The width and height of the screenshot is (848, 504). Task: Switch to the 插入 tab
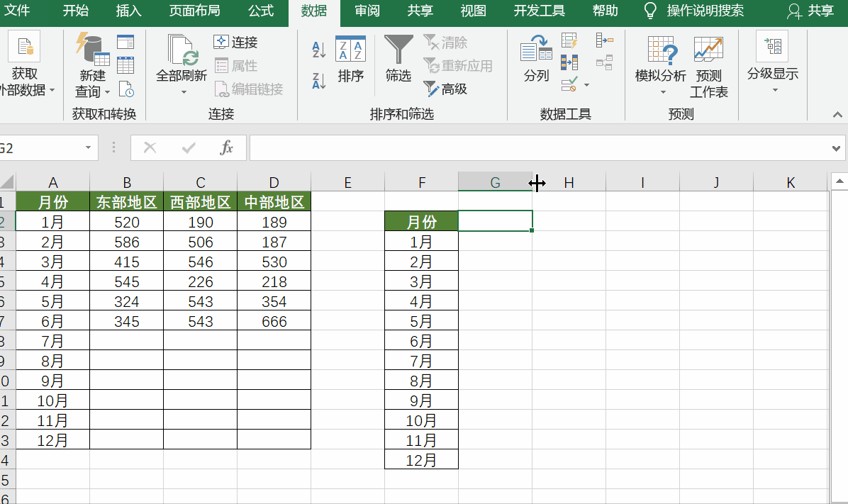pos(129,11)
